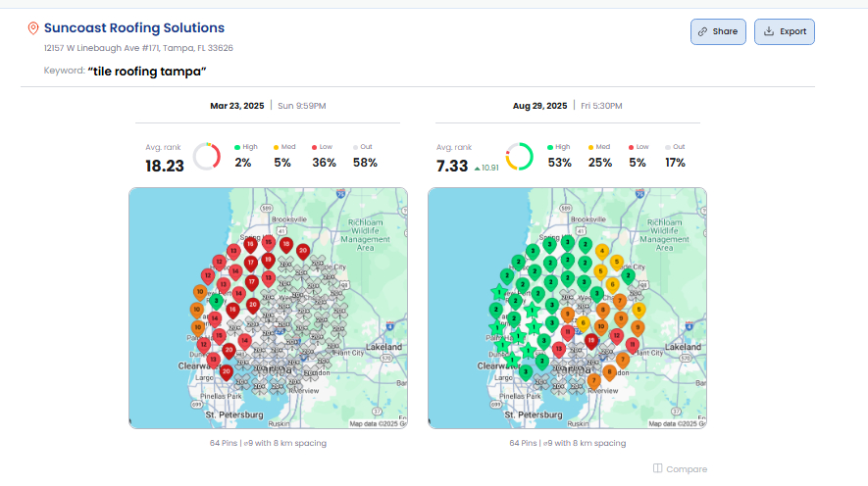Click the 18.23 average rank value

(x=165, y=166)
